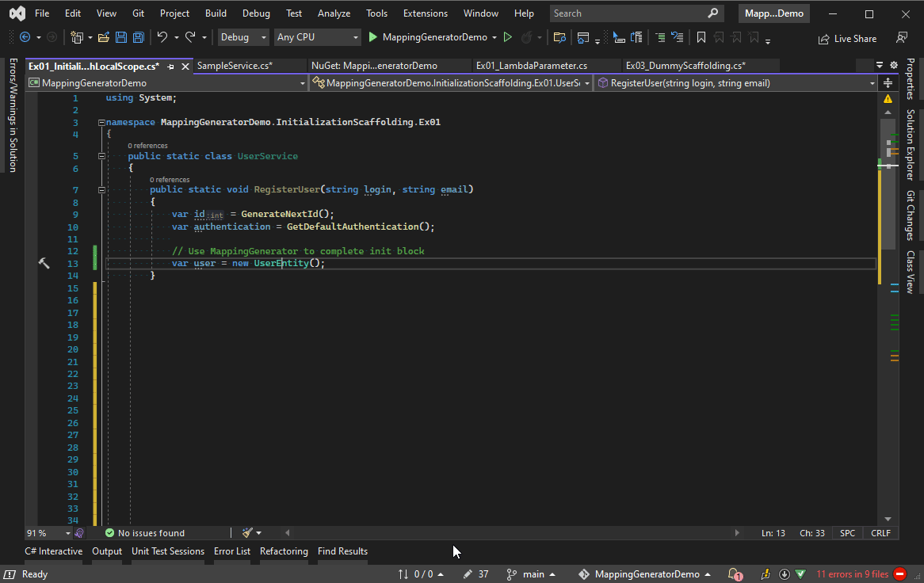Toggle a bookmark with the bookmark toolbar icon
The image size is (924, 583).
click(702, 36)
